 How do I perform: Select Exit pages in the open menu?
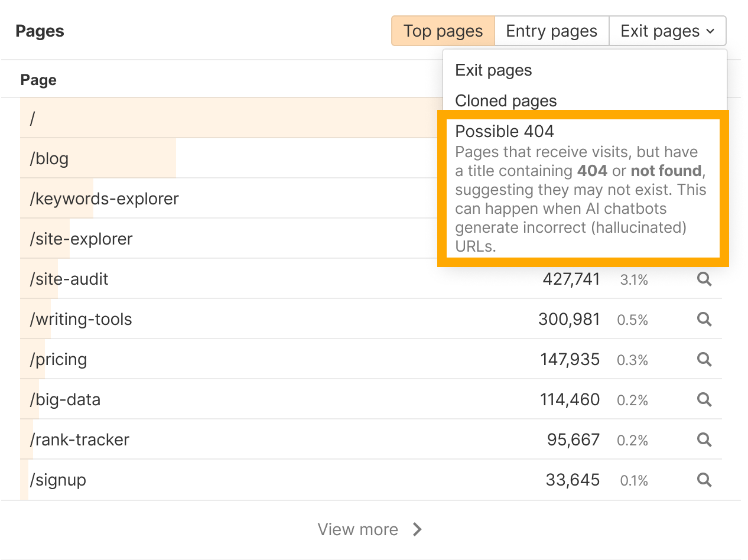pyautogui.click(x=494, y=70)
